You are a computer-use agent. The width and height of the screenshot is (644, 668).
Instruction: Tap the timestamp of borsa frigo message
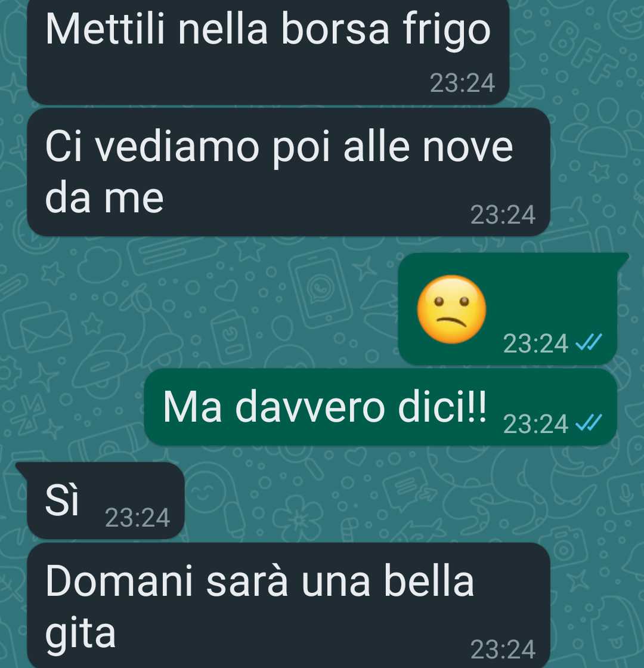(x=462, y=83)
